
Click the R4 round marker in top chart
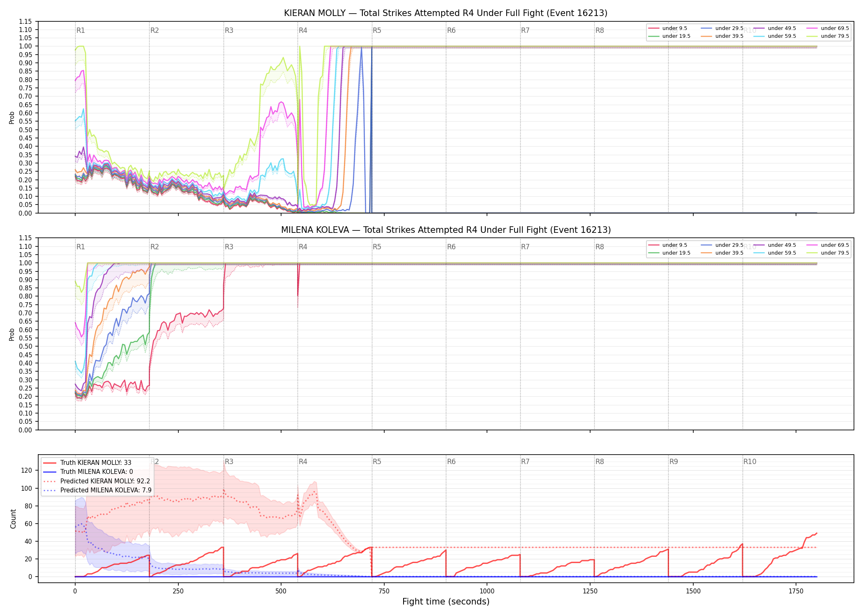303,30
